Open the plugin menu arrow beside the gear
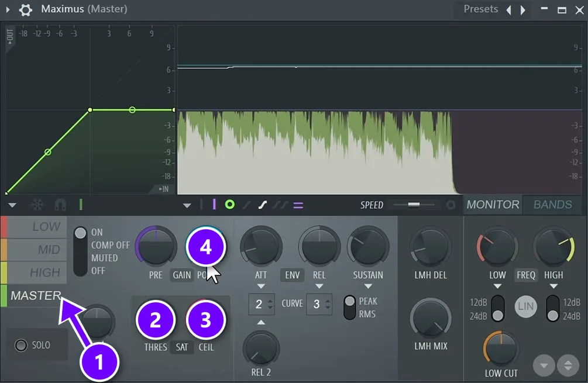The image size is (588, 383). click(8, 10)
